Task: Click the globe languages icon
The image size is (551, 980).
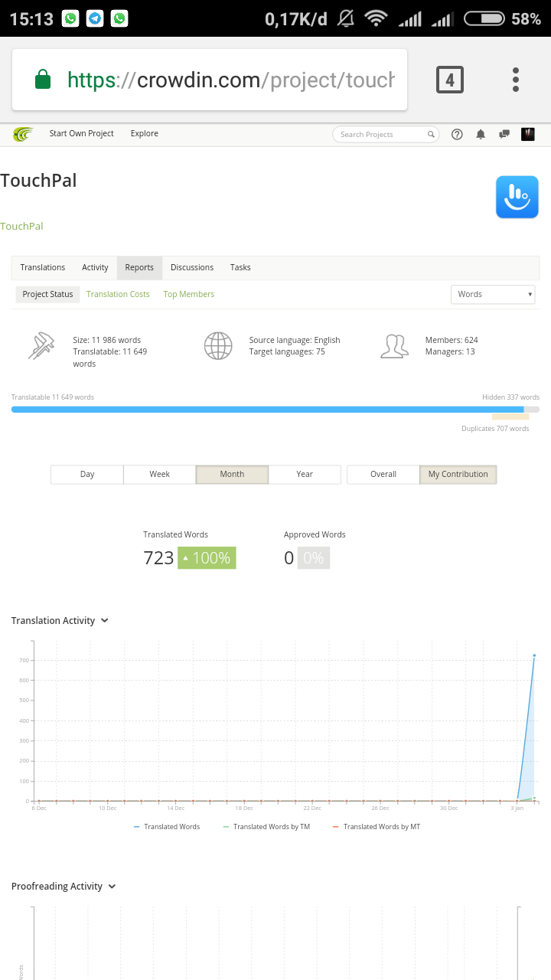Action: click(x=218, y=345)
